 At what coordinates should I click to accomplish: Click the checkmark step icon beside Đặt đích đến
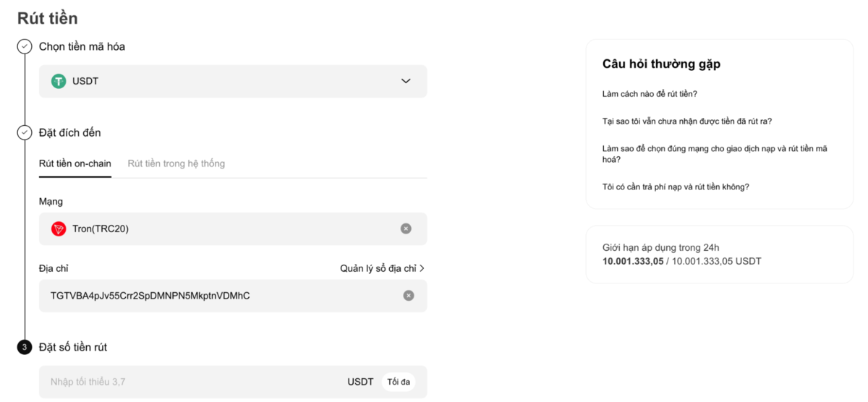point(25,132)
